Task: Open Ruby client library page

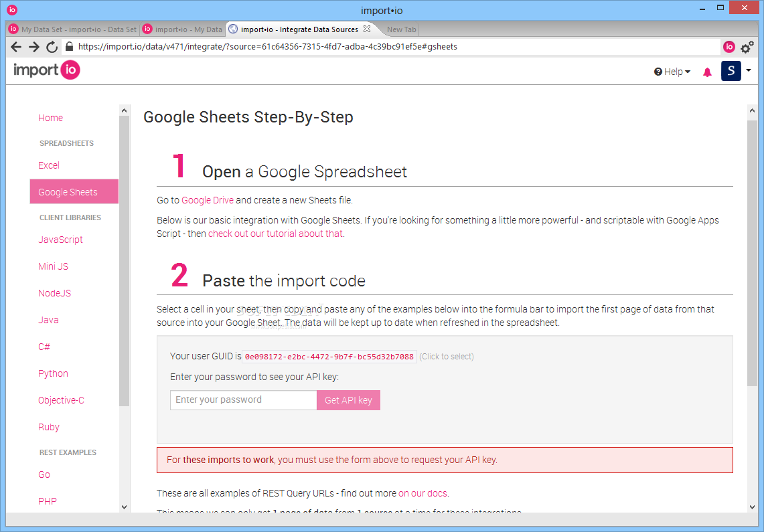Action: click(x=49, y=428)
